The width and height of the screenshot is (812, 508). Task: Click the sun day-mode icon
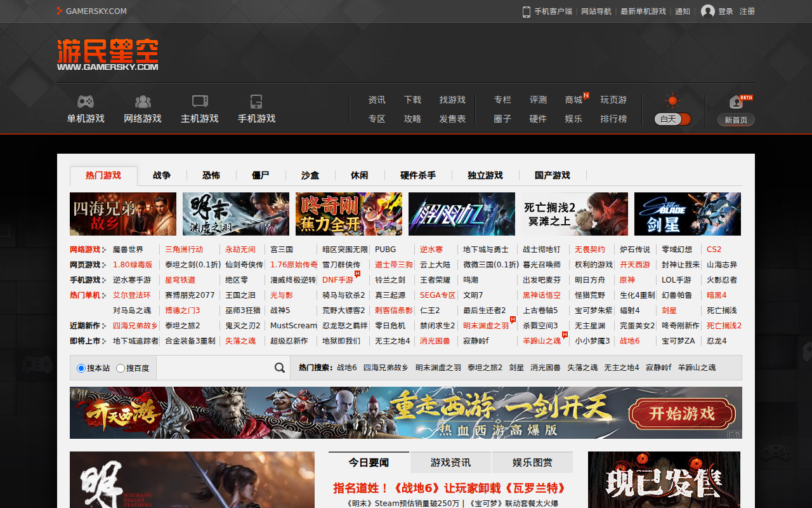pyautogui.click(x=672, y=100)
